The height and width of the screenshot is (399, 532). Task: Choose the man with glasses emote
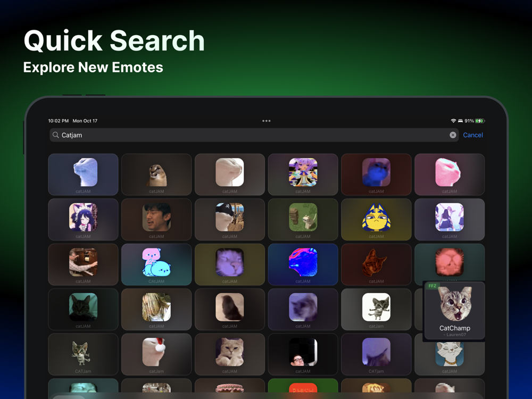(303, 354)
